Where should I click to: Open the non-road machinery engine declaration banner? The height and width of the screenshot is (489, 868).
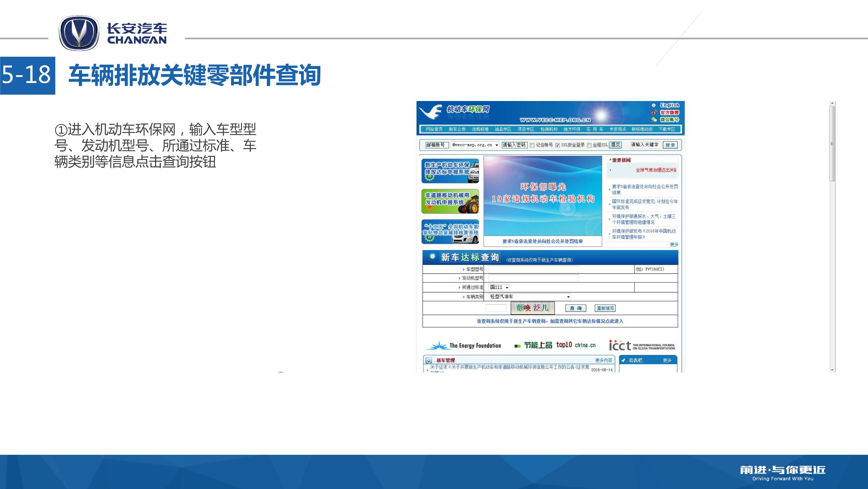(x=450, y=201)
